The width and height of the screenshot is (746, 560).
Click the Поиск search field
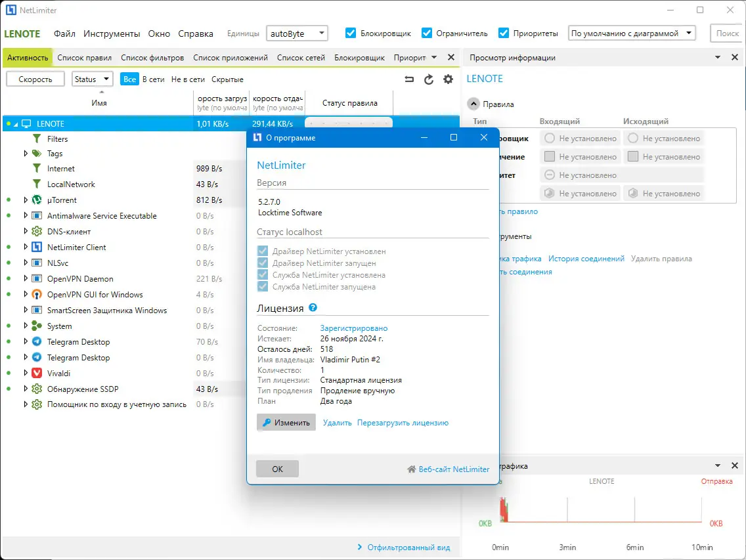728,33
